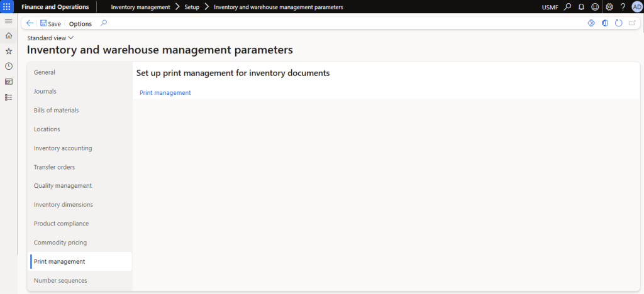644x294 pixels.
Task: Click the notifications bell icon
Action: pos(581,7)
